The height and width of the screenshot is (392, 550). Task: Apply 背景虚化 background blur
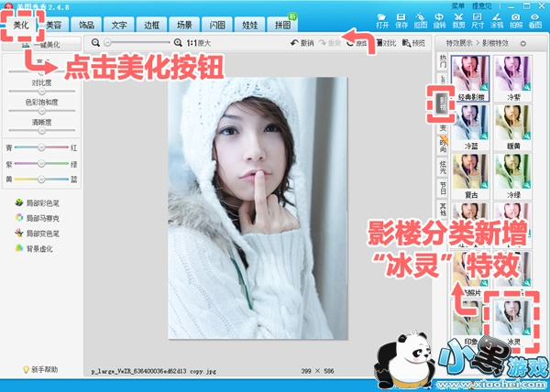(34, 249)
